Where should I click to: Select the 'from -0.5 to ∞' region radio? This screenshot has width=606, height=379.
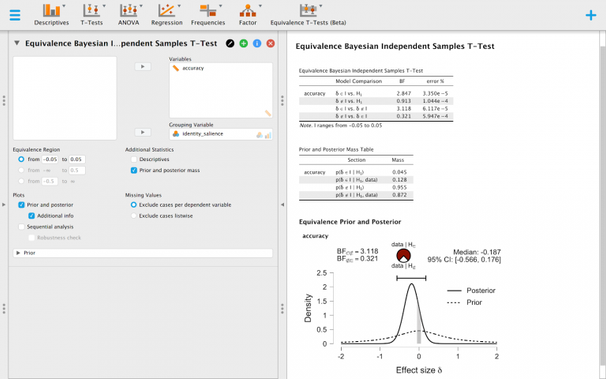click(21, 181)
